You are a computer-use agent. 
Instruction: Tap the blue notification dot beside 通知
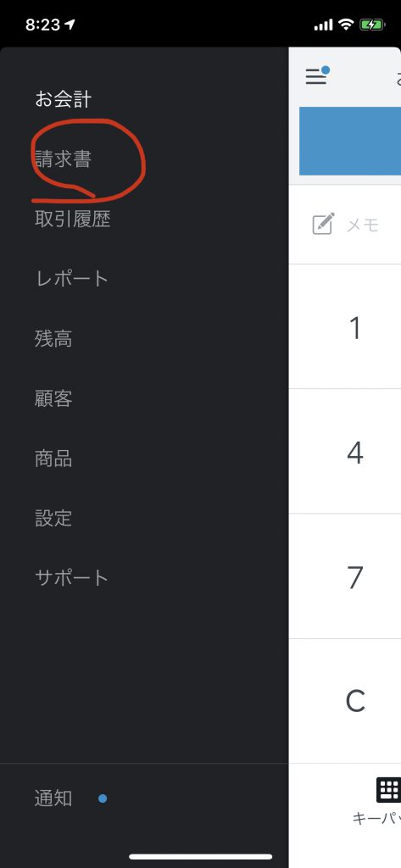pos(103,798)
